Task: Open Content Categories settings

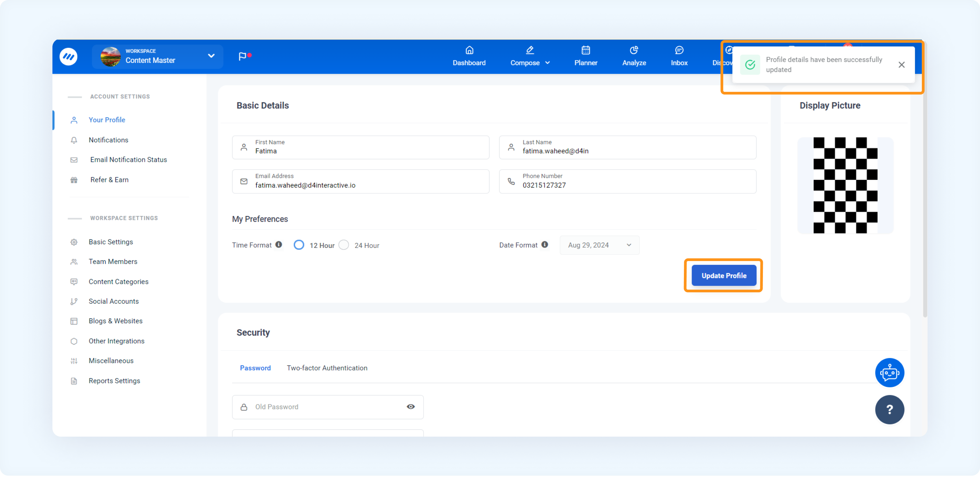Action: coord(118,282)
